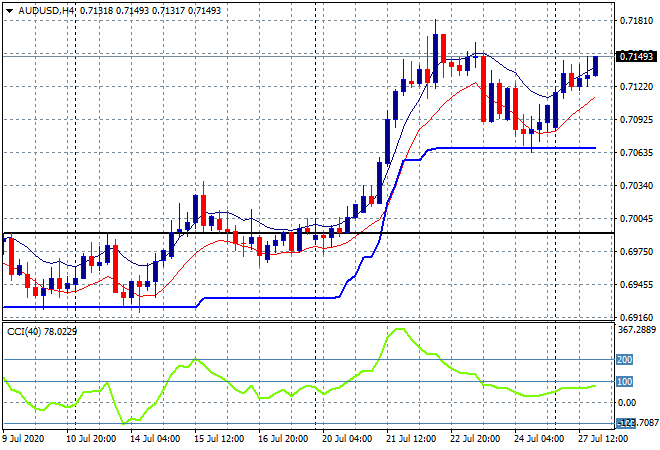
Task: Select the AUDUSD,H4 chart title text
Action: [46, 11]
